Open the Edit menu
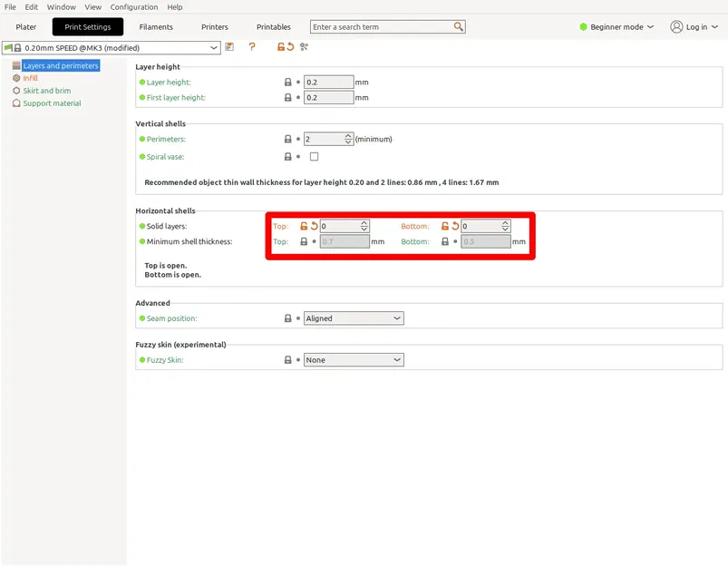Viewport: 728px width, 567px height. pyautogui.click(x=32, y=7)
